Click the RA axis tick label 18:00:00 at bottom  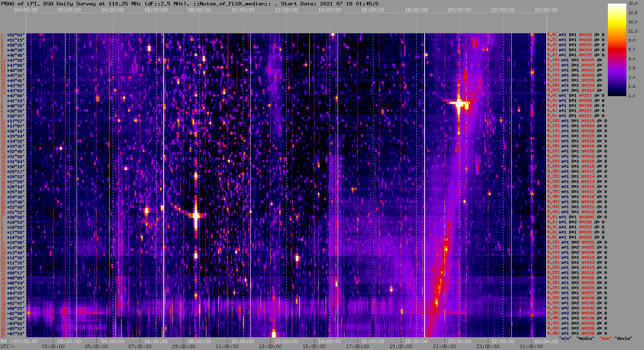click(x=416, y=341)
